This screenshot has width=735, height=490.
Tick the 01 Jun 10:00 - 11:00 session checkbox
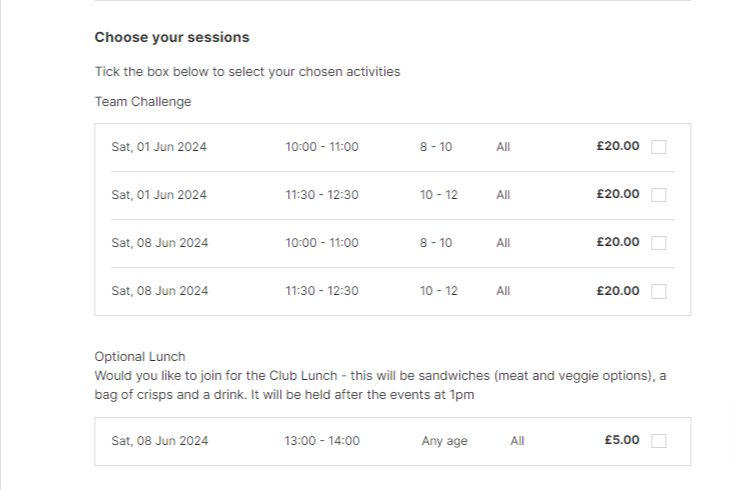tap(659, 147)
